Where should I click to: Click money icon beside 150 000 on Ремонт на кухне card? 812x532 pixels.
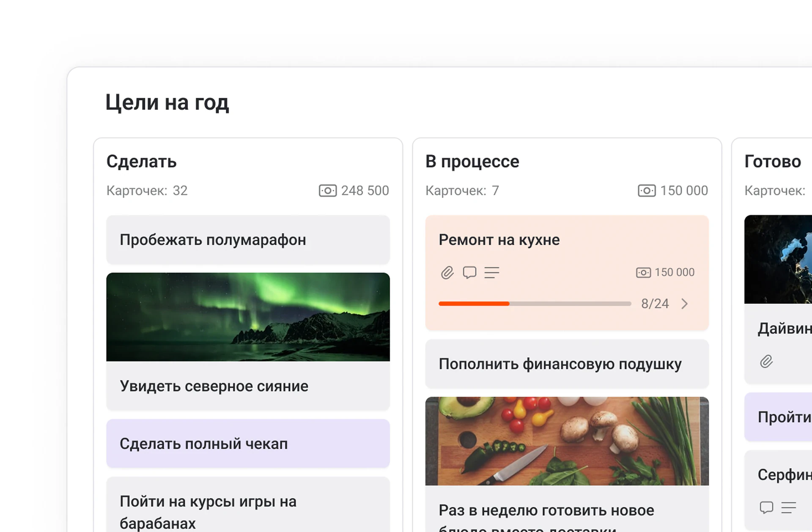[x=643, y=273]
